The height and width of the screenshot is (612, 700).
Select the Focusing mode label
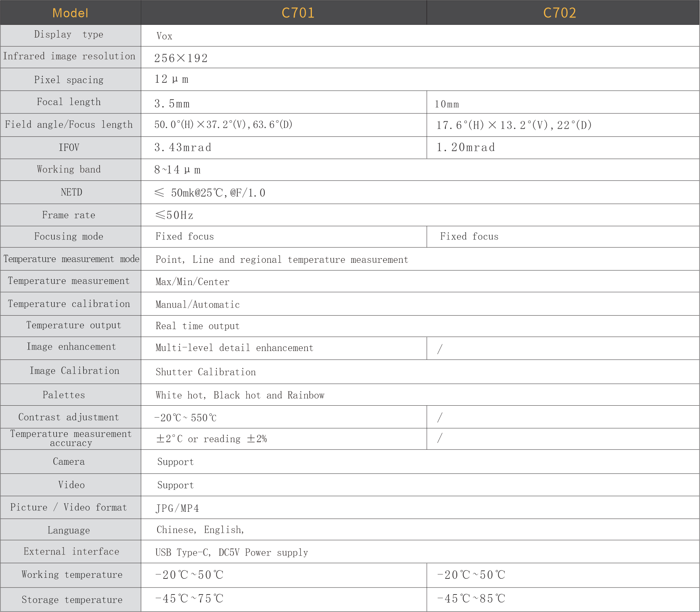coord(69,237)
